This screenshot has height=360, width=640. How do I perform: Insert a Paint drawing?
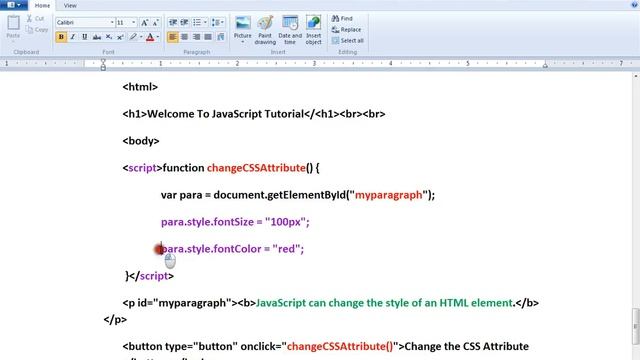click(x=265, y=30)
